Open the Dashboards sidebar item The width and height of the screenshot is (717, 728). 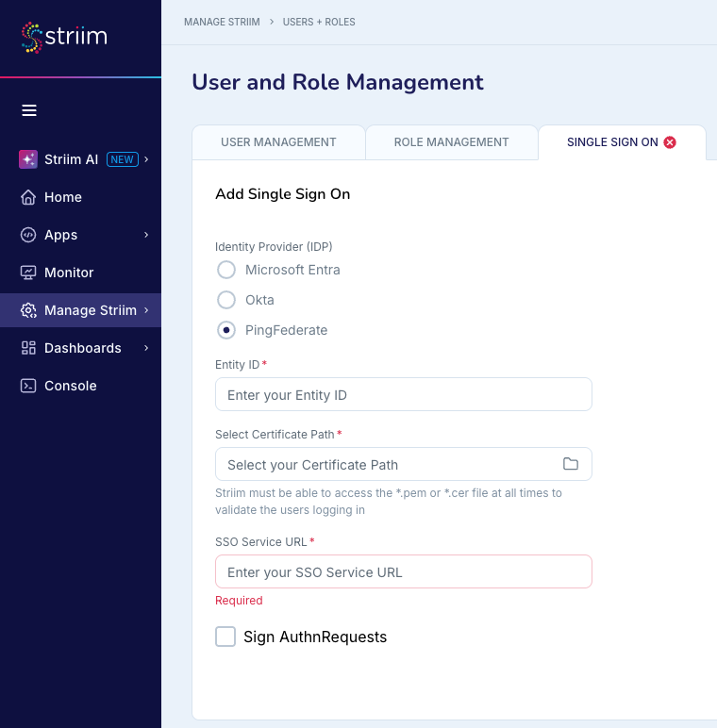80,348
